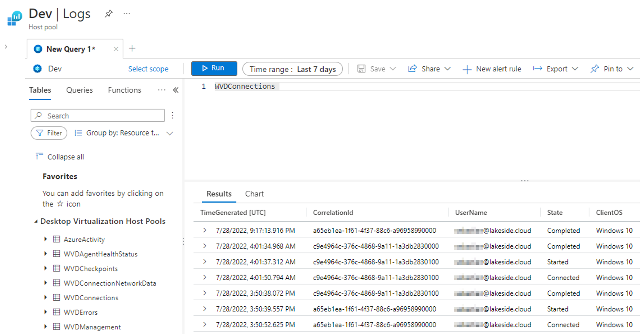This screenshot has width=644, height=334.
Task: Sort by ClientOS column header
Action: tap(609, 212)
